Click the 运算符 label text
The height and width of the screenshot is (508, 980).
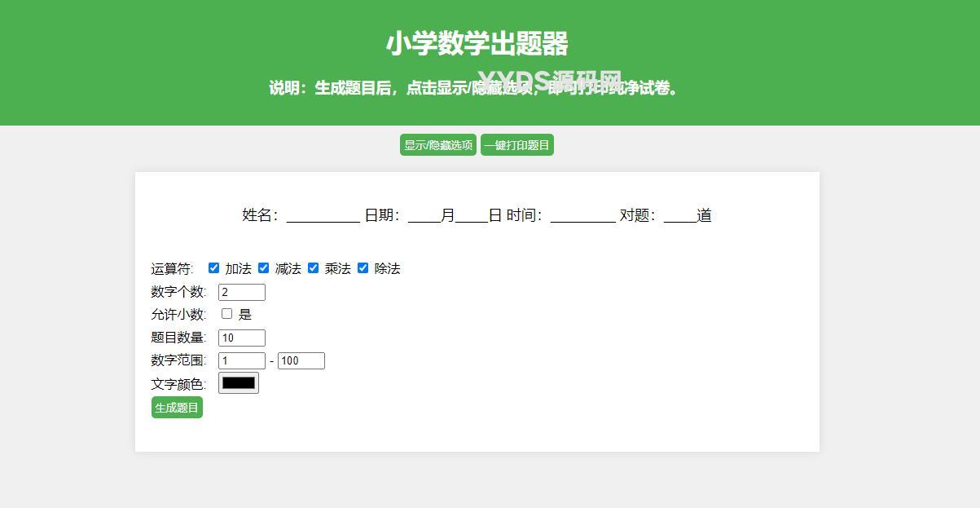pyautogui.click(x=171, y=269)
